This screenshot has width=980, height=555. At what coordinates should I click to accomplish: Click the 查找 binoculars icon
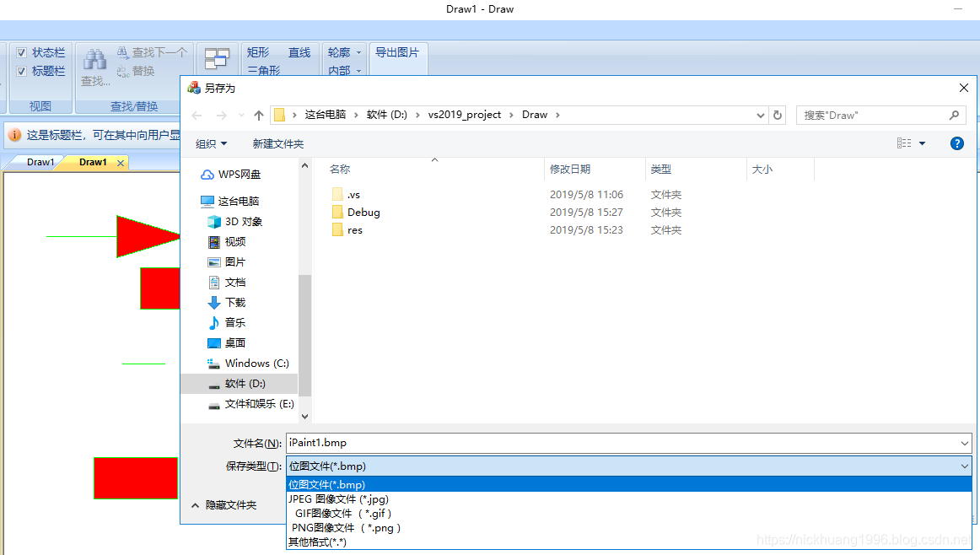[95, 60]
